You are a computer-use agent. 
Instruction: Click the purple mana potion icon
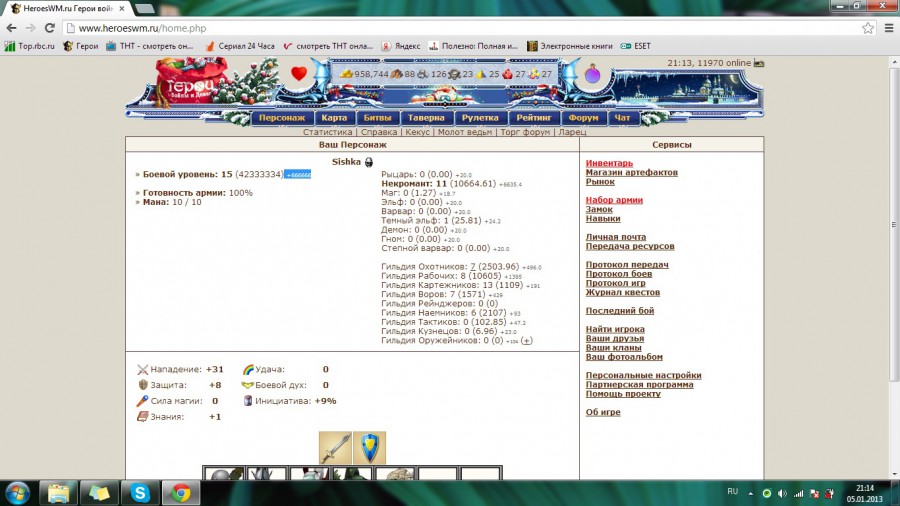[592, 74]
